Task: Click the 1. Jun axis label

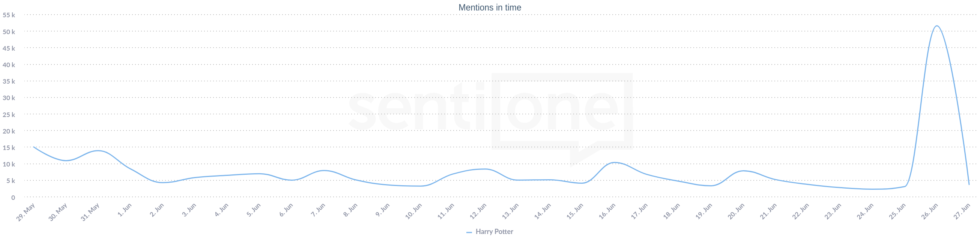Action: (x=125, y=210)
